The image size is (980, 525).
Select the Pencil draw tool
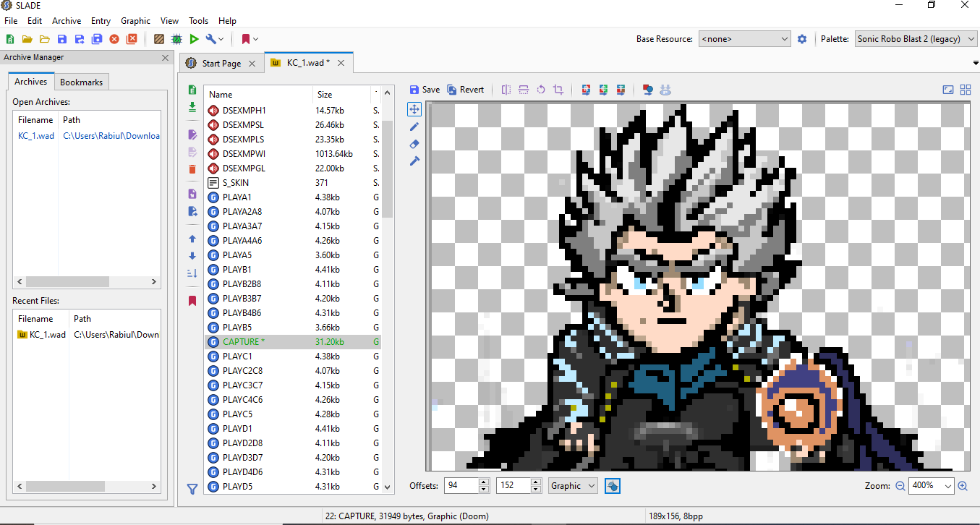click(x=414, y=127)
